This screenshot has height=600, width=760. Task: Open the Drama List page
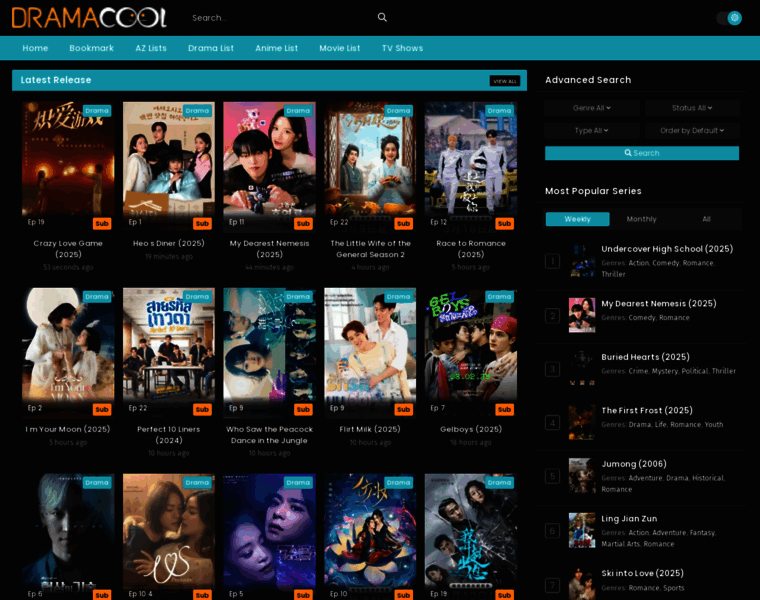tap(211, 48)
